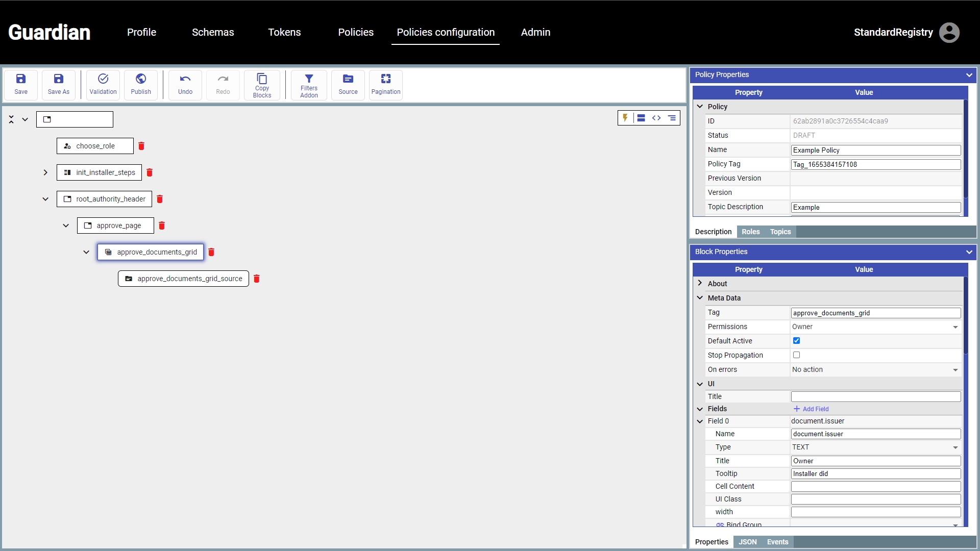Click the Filters Addon funnel icon
The image size is (980, 551).
309,79
